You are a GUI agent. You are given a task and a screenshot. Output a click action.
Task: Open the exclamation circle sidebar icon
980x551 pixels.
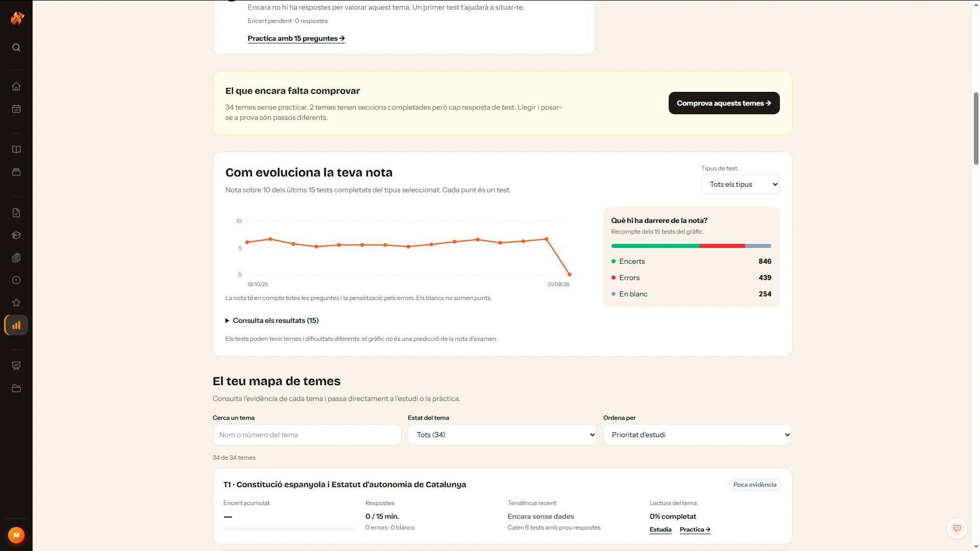16,280
